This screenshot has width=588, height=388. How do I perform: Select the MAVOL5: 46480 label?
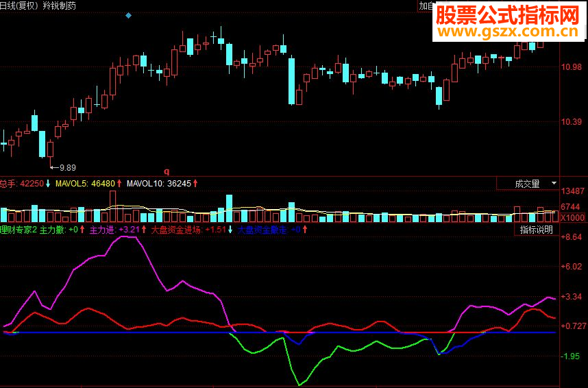85,184
